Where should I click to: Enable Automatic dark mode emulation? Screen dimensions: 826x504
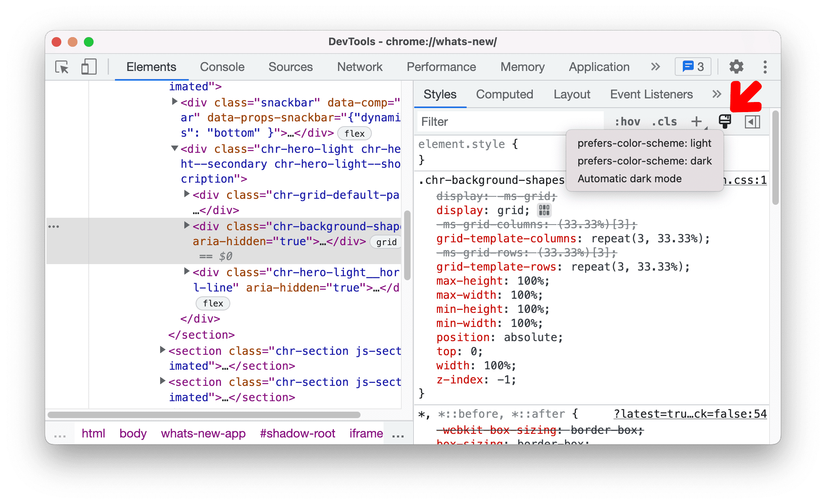(630, 179)
